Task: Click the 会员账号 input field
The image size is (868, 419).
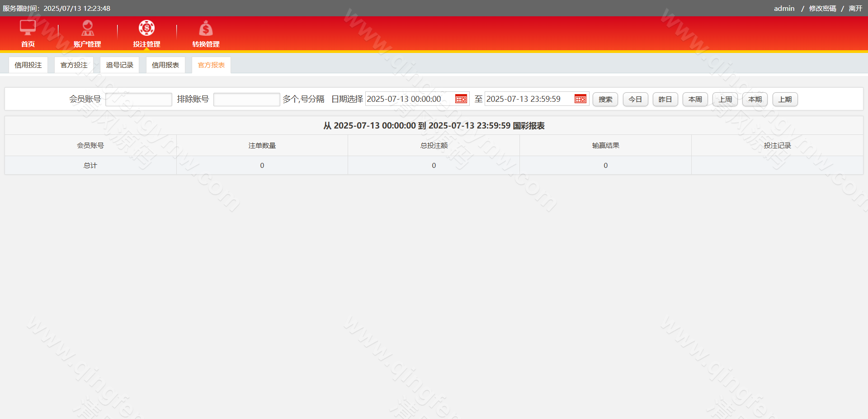Action: (x=139, y=100)
